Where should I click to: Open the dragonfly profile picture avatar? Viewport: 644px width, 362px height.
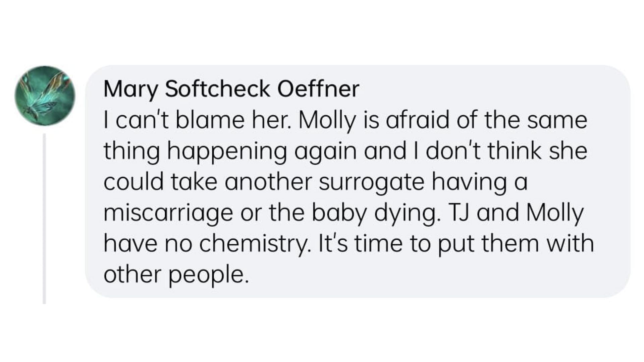45,96
